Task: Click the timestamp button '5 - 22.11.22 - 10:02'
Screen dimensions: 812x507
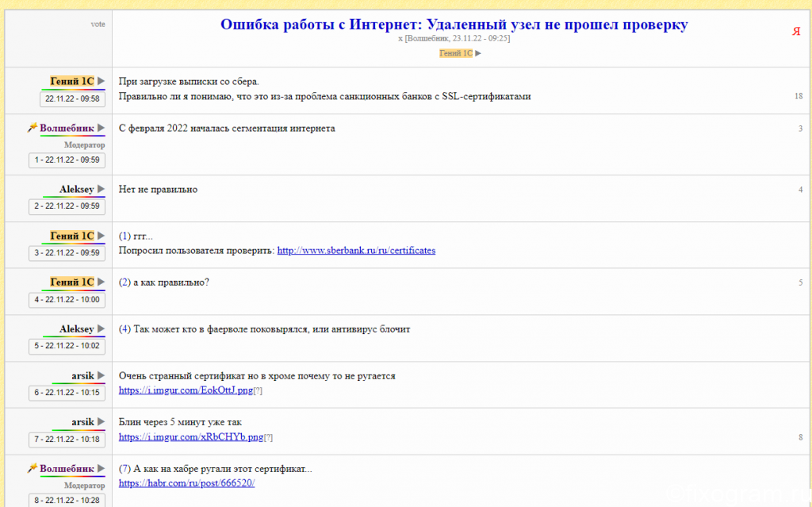Action: coord(67,346)
